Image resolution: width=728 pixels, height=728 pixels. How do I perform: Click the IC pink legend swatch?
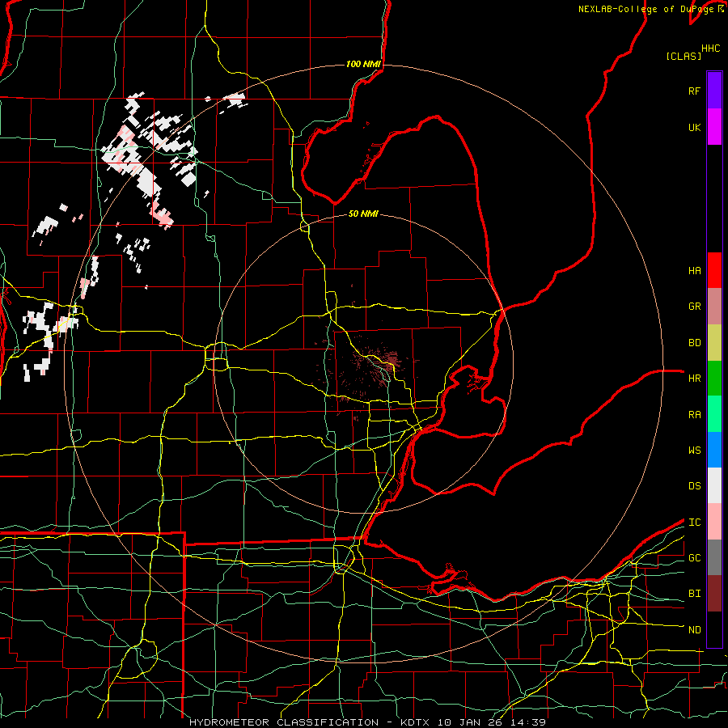[x=714, y=522]
